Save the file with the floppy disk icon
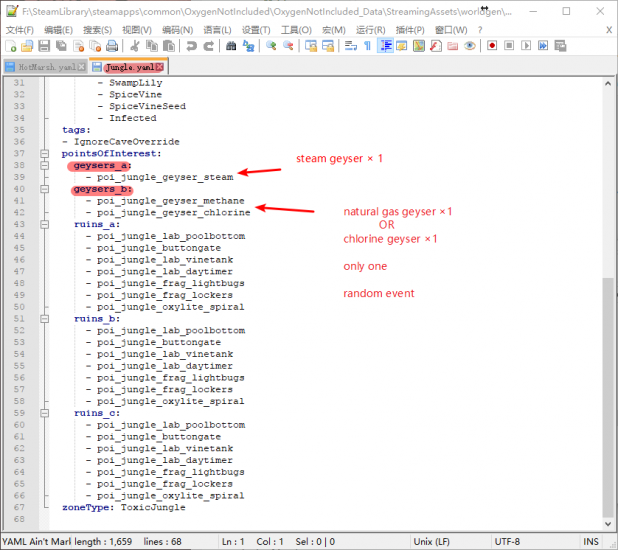Screen dimensions: 618x550 43,46
